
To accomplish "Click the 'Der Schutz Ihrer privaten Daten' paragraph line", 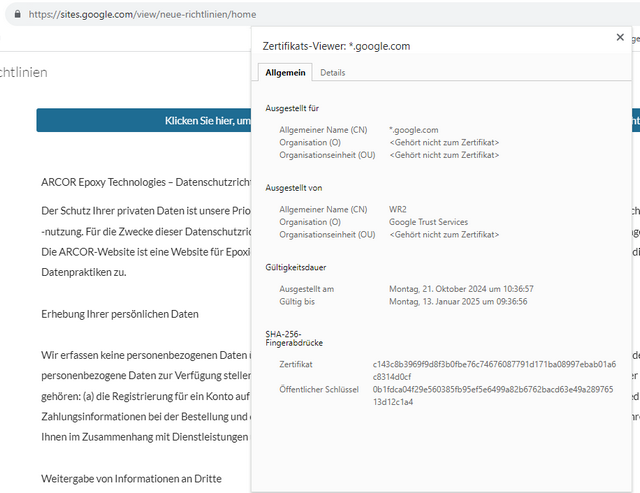I will pyautogui.click(x=146, y=211).
